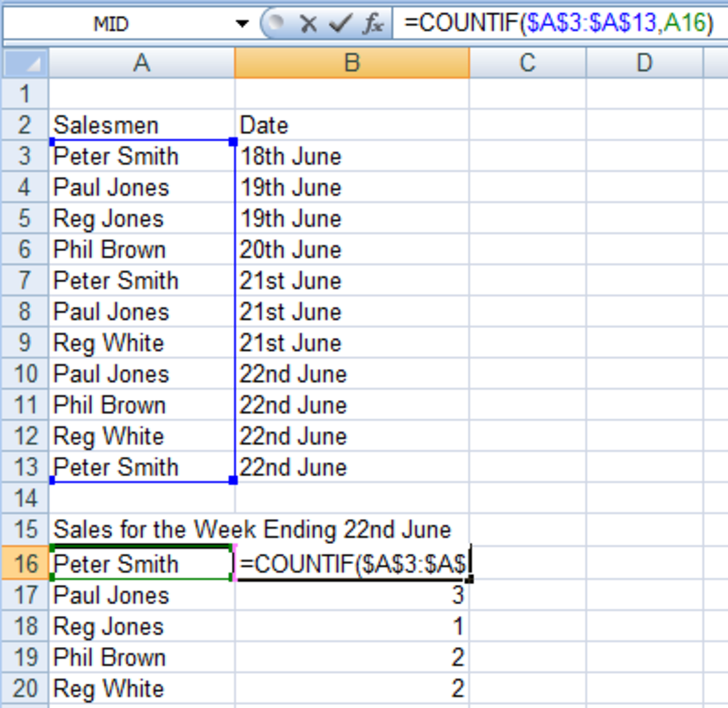This screenshot has height=708, width=728.
Task: Open the Insert Function fx dialog
Action: pos(372,24)
